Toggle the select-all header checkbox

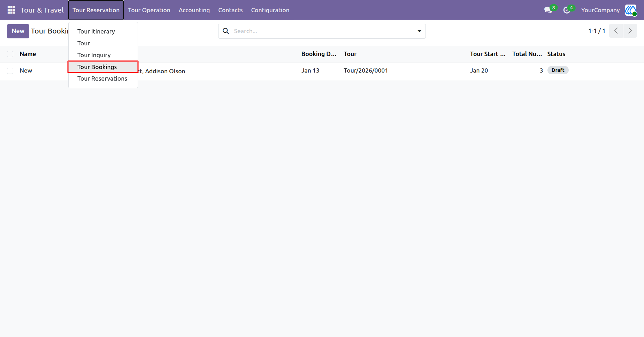[x=10, y=54]
